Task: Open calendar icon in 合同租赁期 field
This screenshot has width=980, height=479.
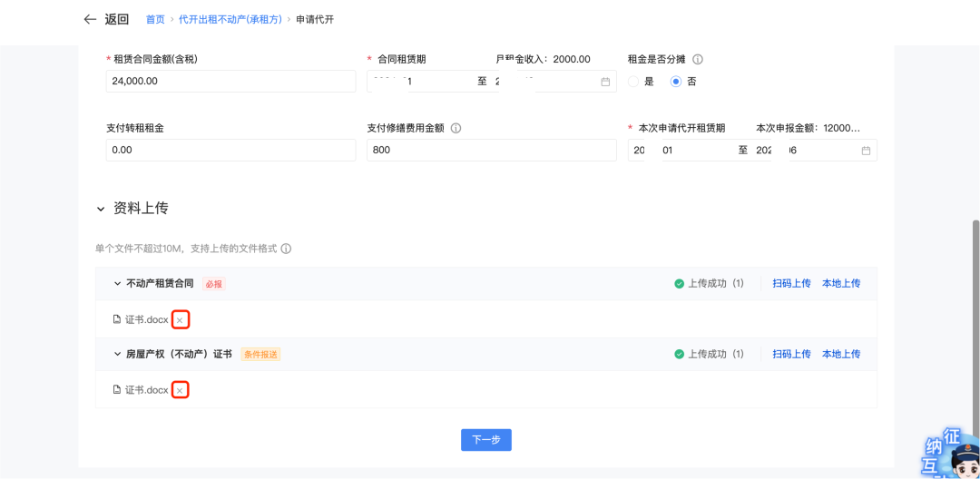Action: click(x=605, y=81)
